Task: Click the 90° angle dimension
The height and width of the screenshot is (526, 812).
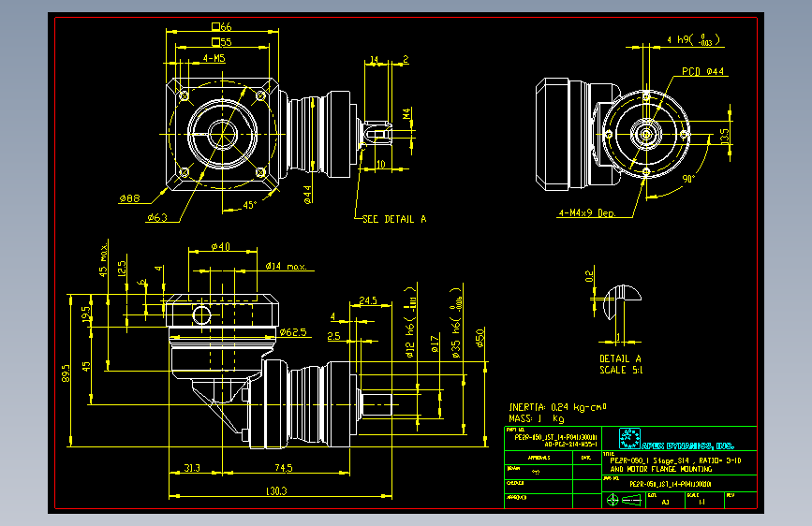Action: [x=688, y=179]
